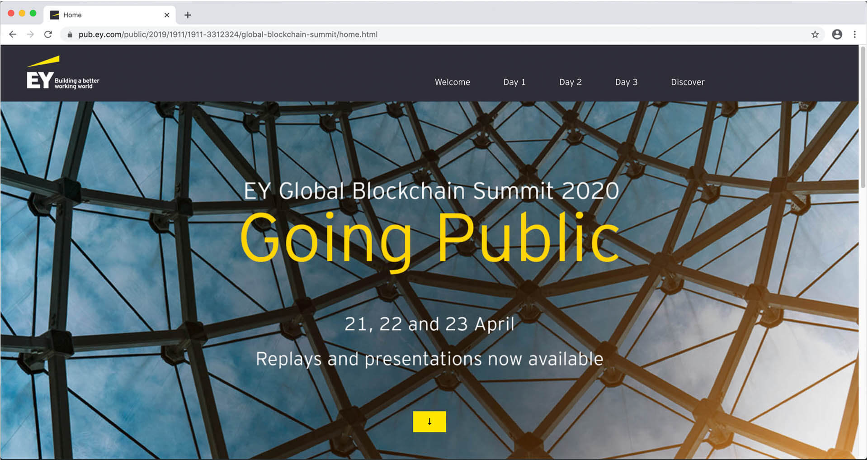Reload the page with the refresh icon

click(x=48, y=34)
